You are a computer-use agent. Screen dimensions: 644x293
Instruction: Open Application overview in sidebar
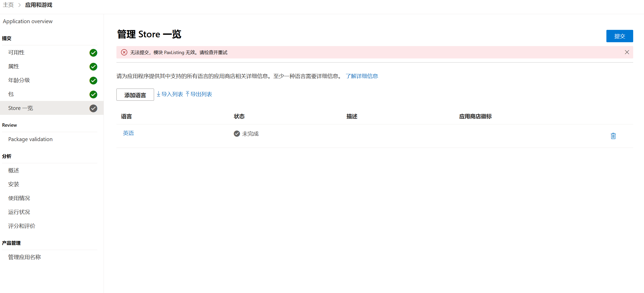(x=28, y=21)
